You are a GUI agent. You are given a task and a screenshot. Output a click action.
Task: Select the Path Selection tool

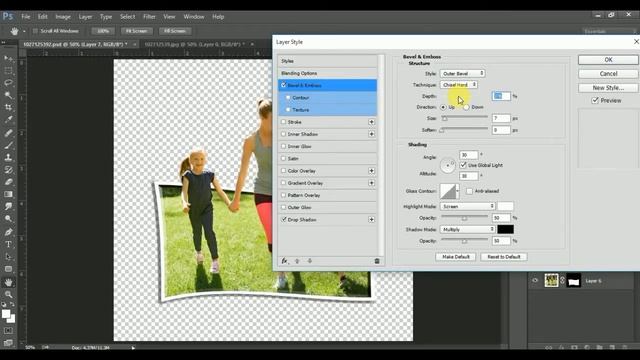point(8,257)
